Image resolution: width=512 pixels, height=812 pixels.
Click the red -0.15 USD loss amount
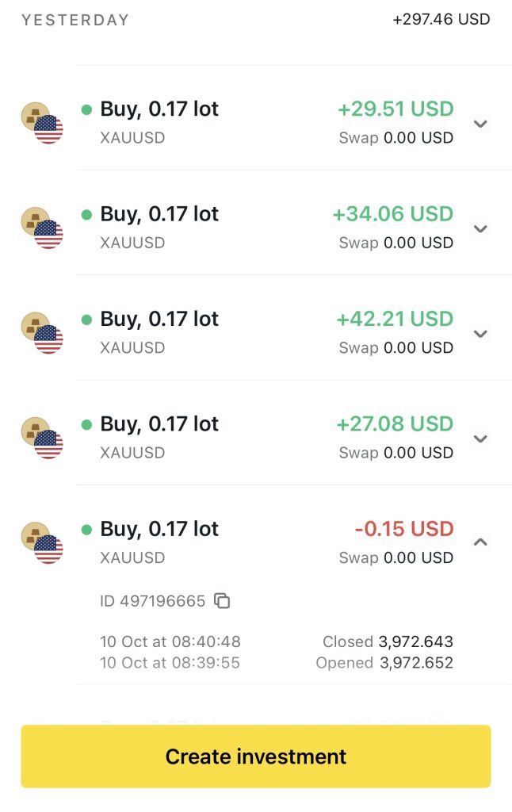point(403,529)
